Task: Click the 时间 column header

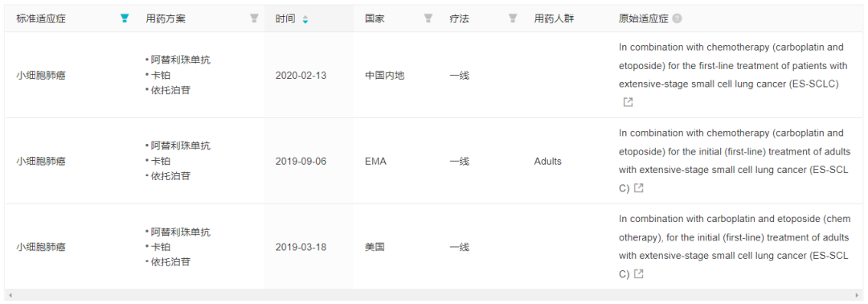Action: pos(285,18)
